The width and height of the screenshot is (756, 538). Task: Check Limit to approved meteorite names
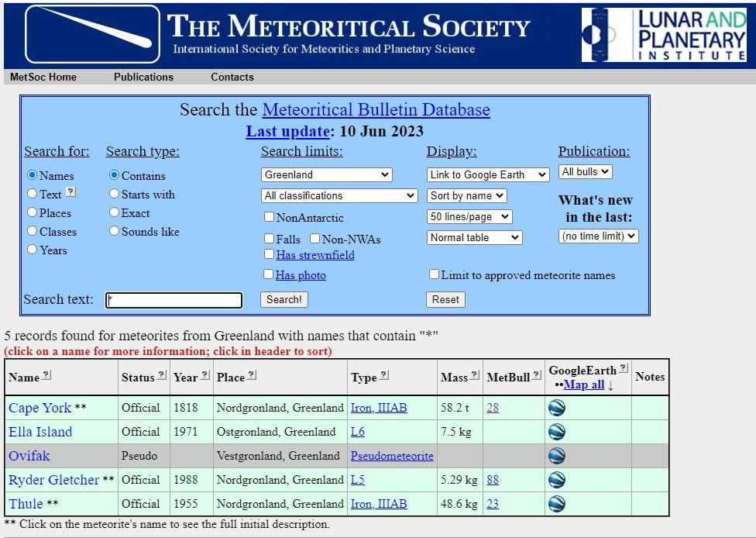point(434,274)
